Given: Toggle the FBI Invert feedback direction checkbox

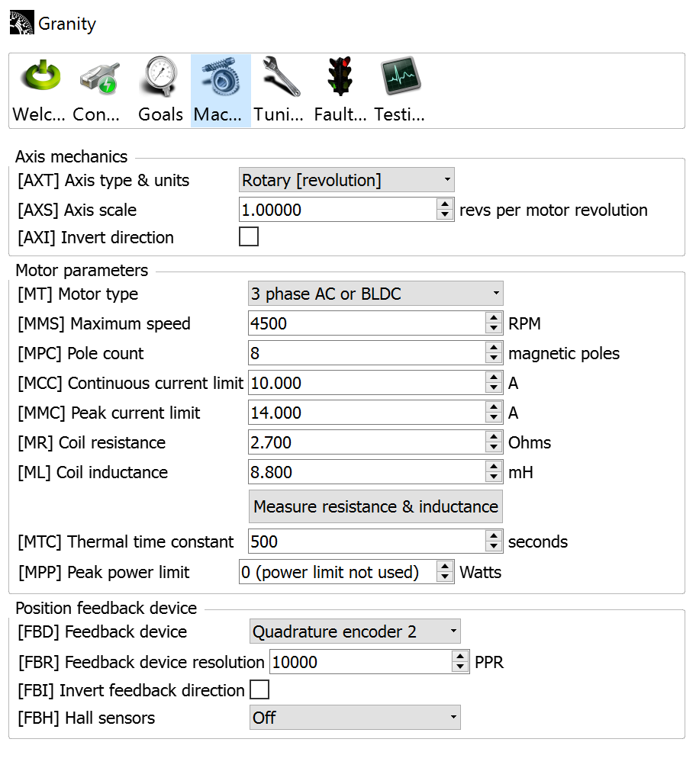Looking at the screenshot, I should [259, 690].
